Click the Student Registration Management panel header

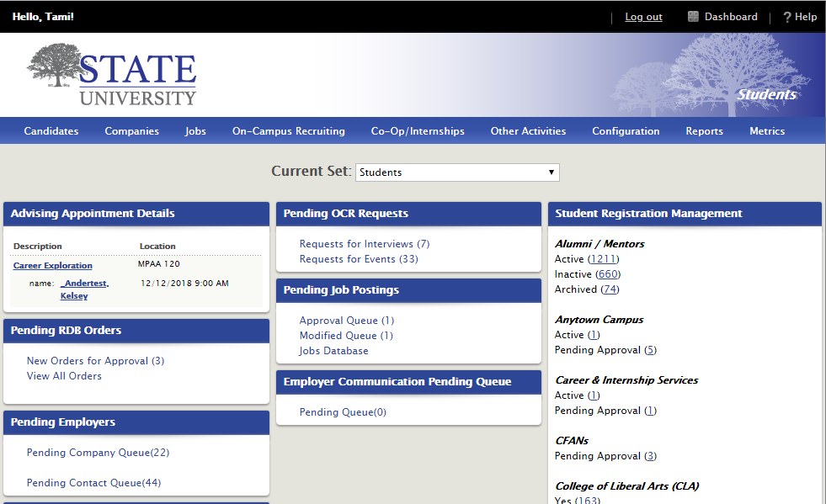tap(685, 214)
